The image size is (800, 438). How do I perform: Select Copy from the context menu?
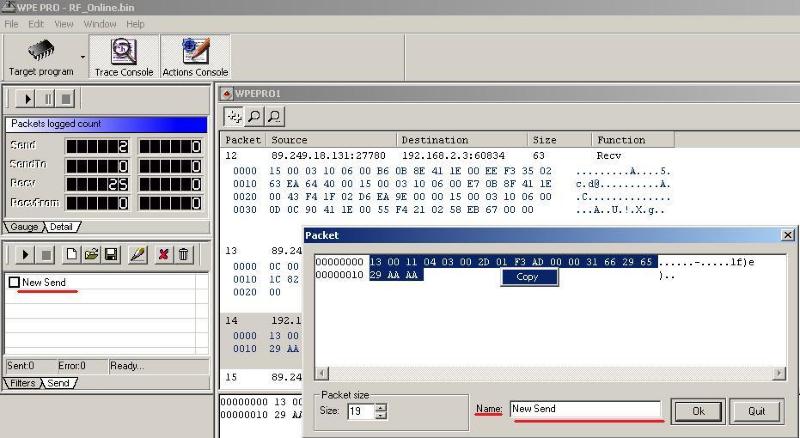528,277
